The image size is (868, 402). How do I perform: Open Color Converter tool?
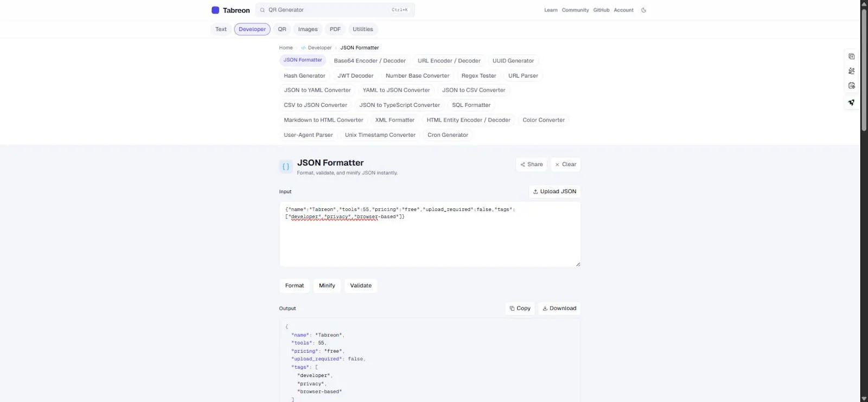pyautogui.click(x=544, y=120)
